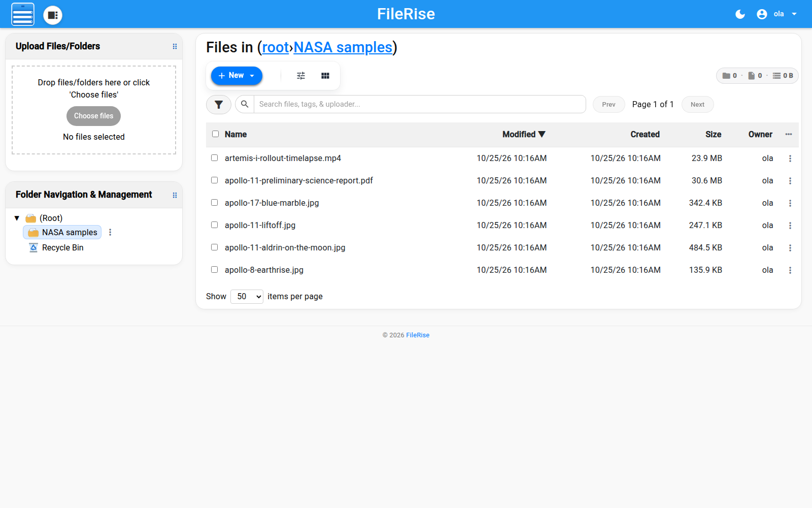Go to the Prev page
The image size is (812, 508).
pos(608,105)
